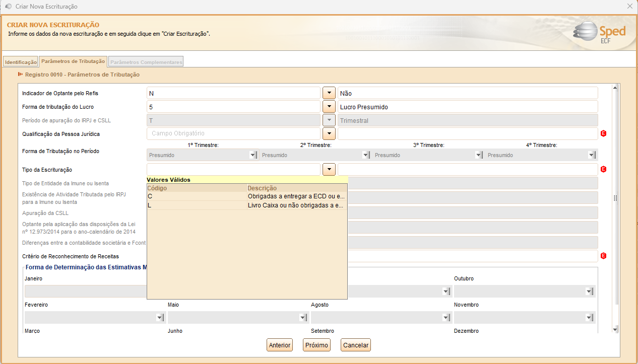
Task: Click the Próximo button
Action: click(316, 345)
